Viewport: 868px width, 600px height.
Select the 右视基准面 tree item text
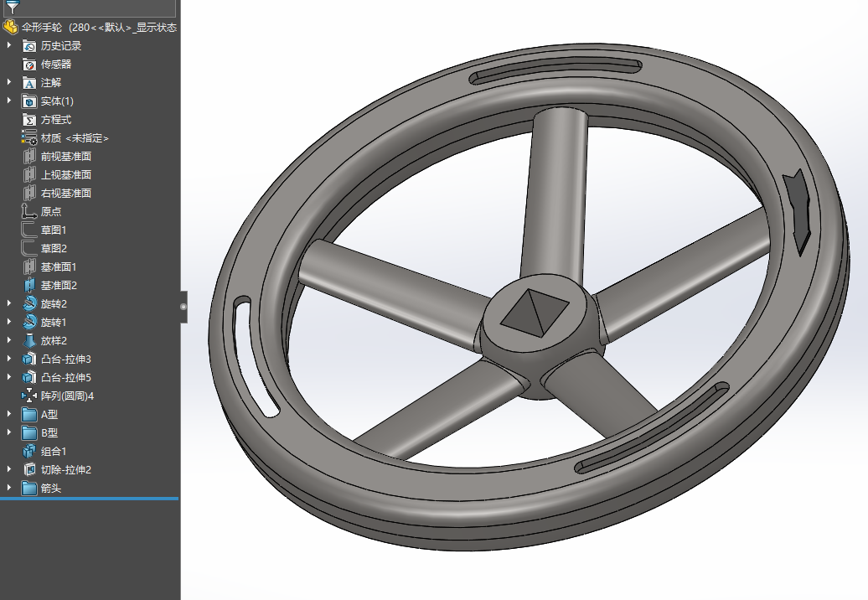[x=66, y=193]
